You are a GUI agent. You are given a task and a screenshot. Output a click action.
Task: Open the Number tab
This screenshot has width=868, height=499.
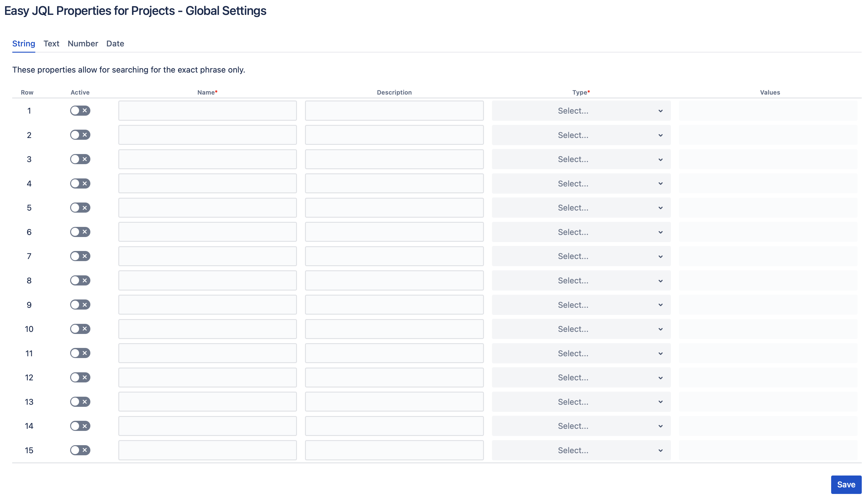click(x=83, y=43)
